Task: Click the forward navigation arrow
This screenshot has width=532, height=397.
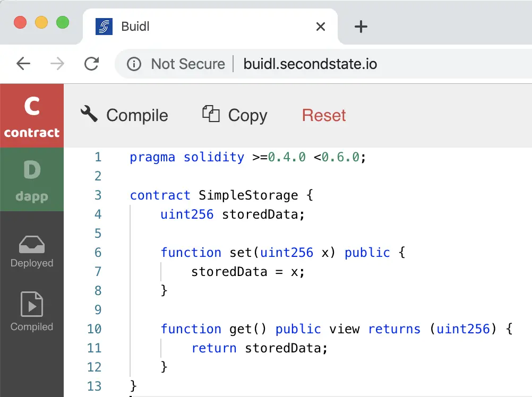Action: (57, 64)
